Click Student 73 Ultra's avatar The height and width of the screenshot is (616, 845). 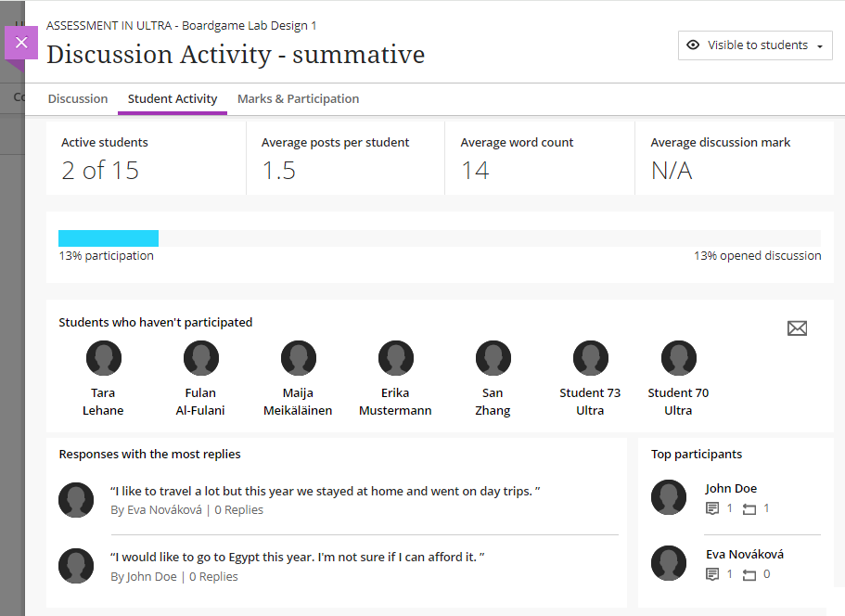tap(590, 358)
